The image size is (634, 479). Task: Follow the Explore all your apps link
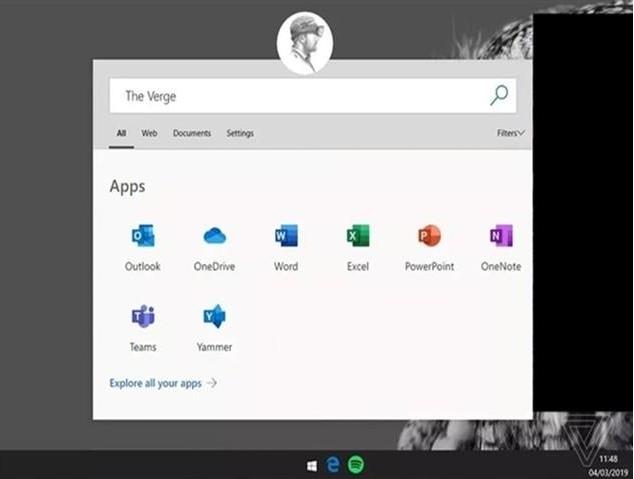tap(162, 383)
